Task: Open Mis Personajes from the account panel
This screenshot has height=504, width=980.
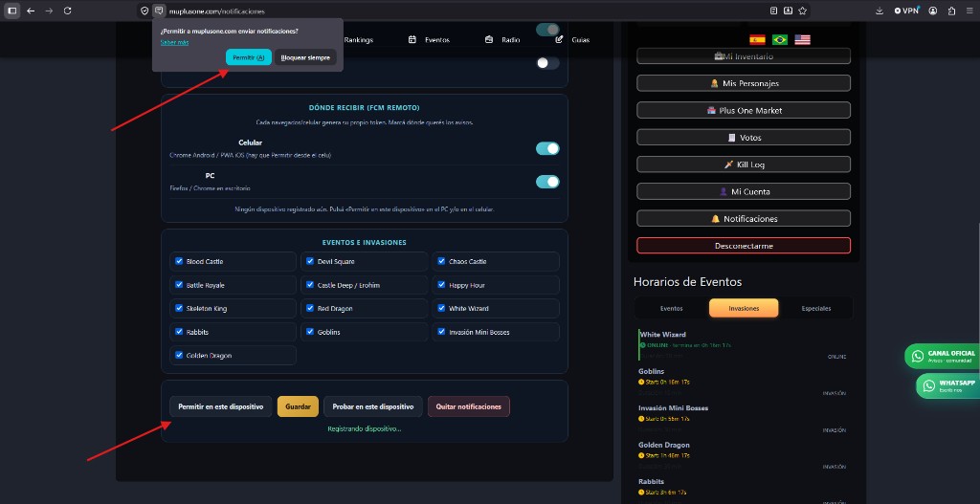Action: 744,83
